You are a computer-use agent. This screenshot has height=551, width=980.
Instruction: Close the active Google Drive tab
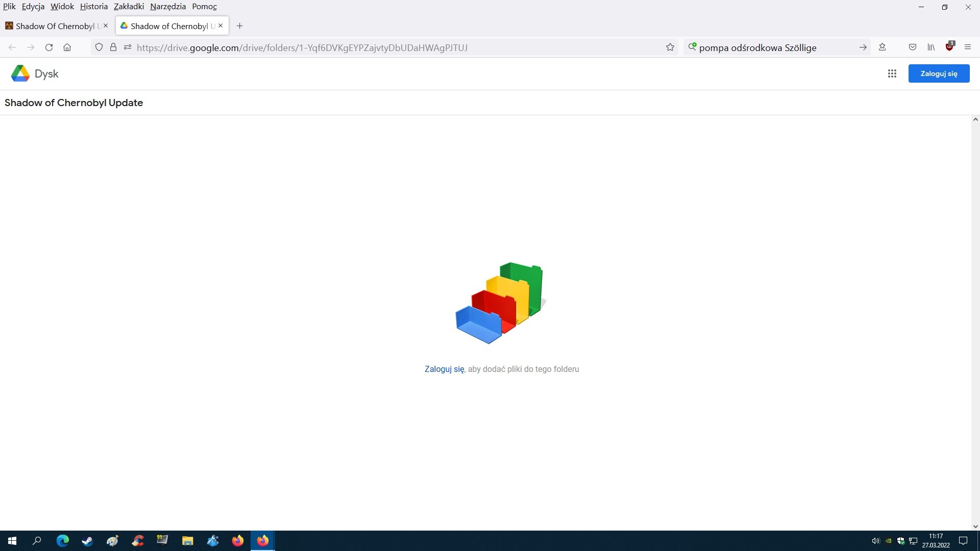[220, 26]
